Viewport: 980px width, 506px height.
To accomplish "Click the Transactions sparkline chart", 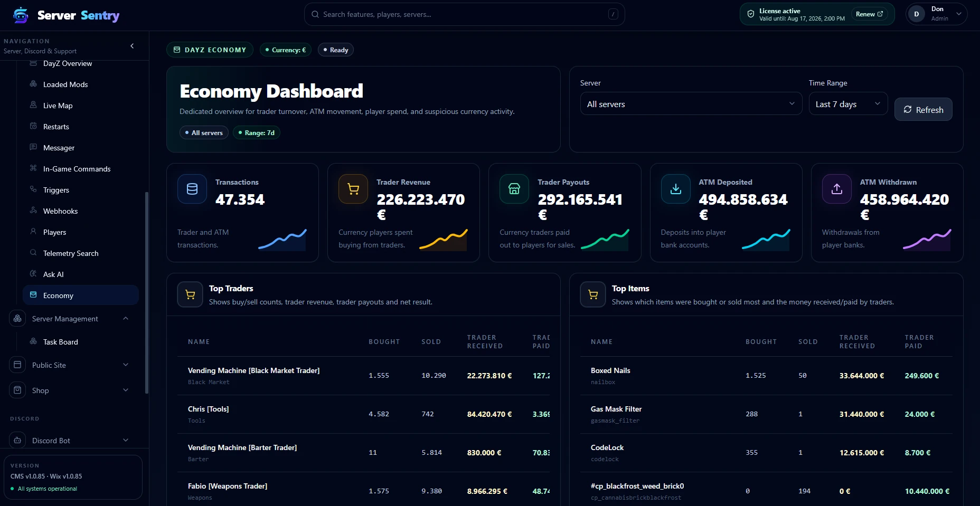I will coord(282,239).
